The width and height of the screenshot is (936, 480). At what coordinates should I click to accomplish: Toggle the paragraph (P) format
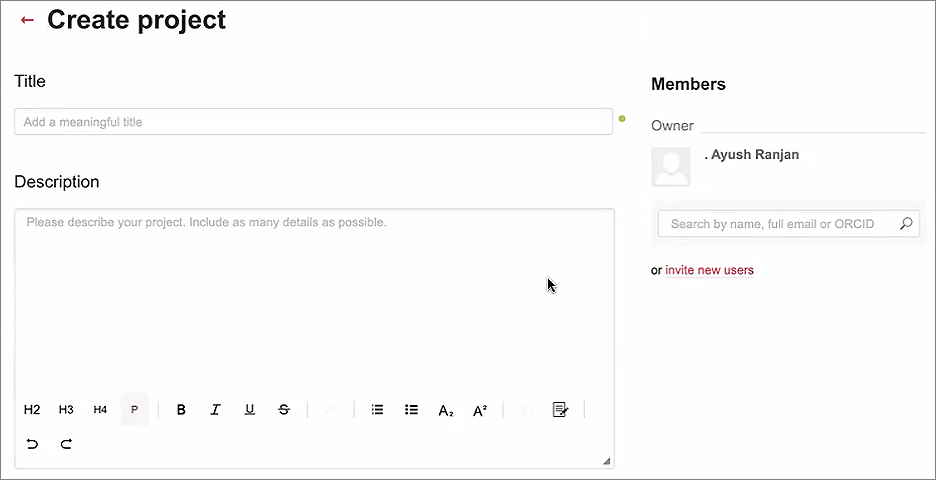pos(134,410)
